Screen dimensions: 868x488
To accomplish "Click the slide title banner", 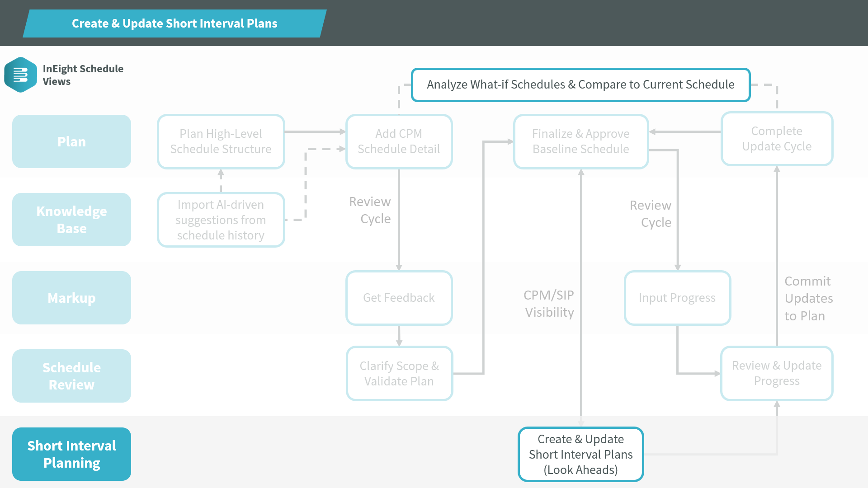I will (175, 23).
